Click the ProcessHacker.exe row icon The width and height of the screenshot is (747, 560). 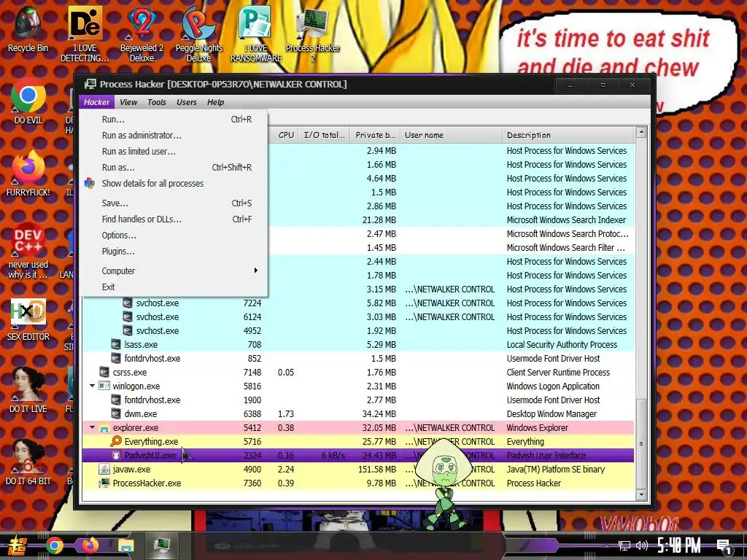tap(104, 483)
